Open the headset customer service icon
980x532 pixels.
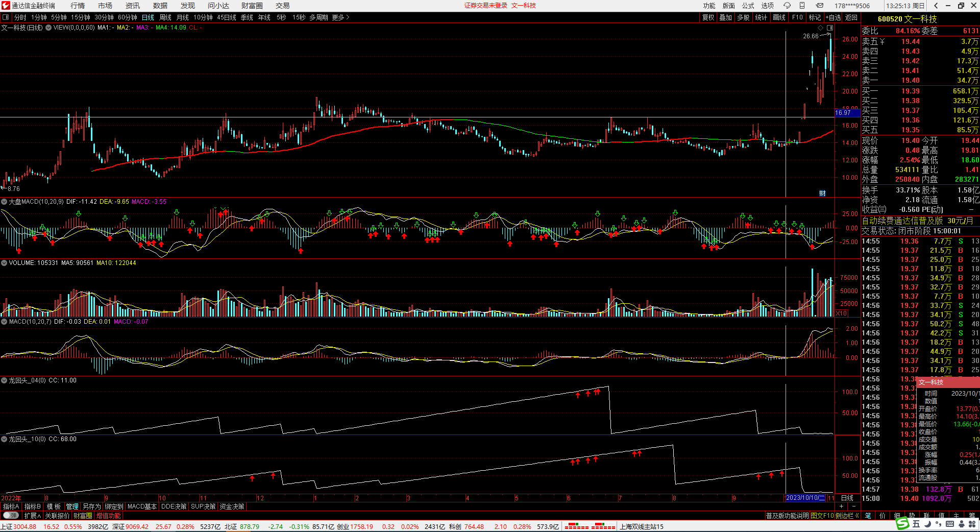click(x=787, y=6)
